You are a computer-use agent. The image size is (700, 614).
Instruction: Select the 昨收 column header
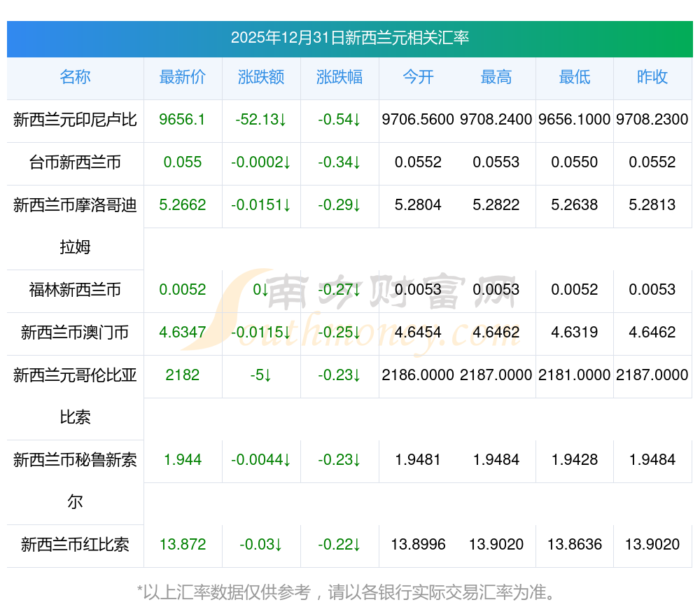point(652,77)
